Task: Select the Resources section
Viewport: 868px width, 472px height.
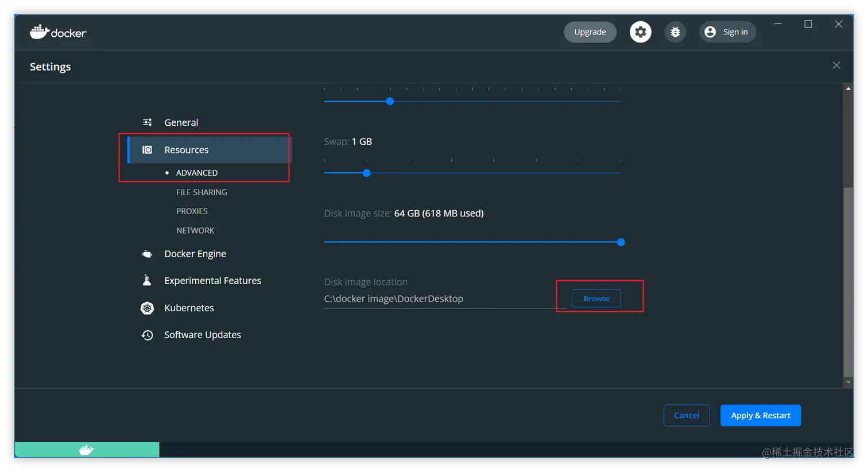Action: (210, 150)
